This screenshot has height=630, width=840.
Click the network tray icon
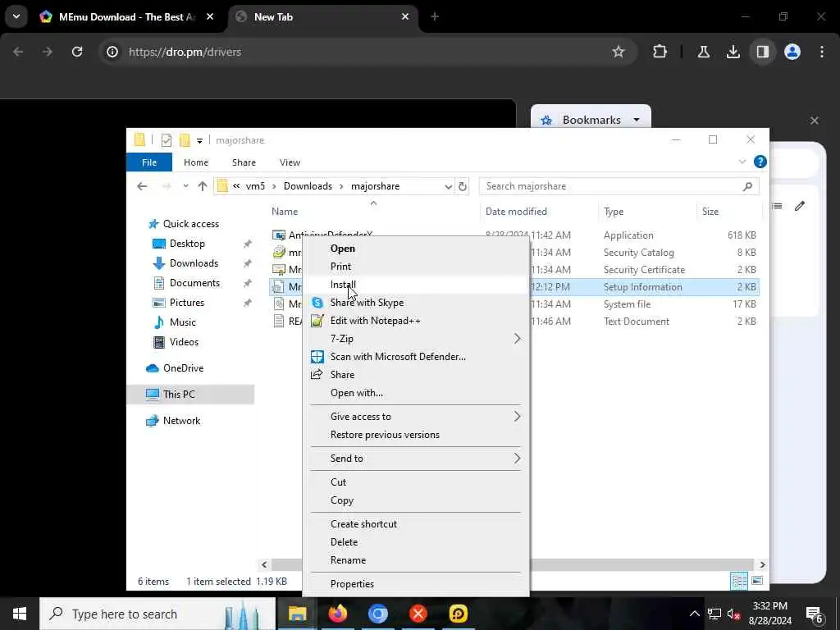[714, 614]
